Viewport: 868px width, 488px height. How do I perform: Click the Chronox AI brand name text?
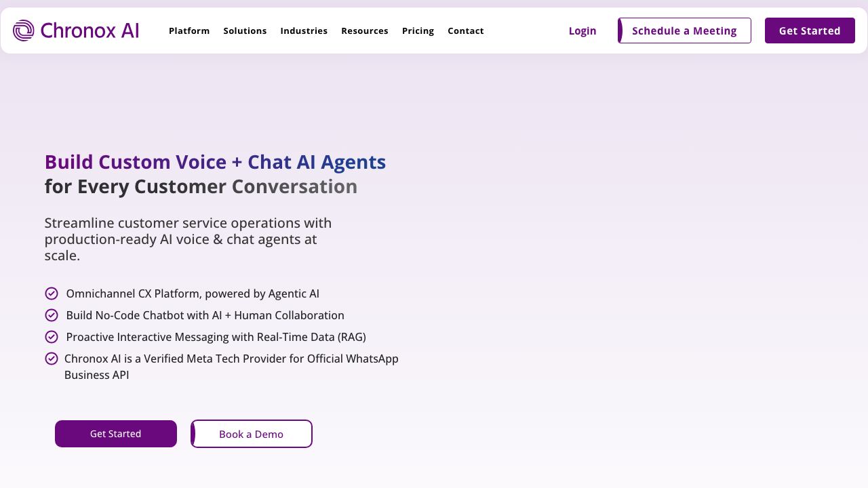pos(90,30)
